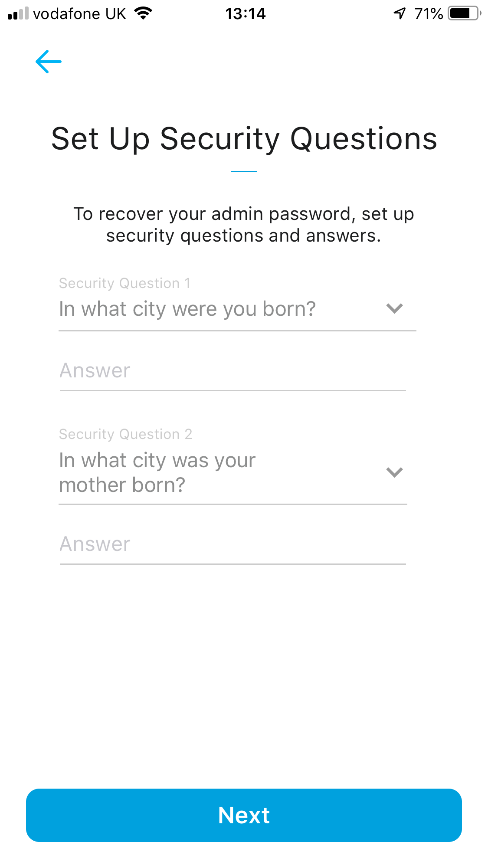Expand the Security Question 1 chevron
Screen dimensions: 488x868
pos(394,308)
